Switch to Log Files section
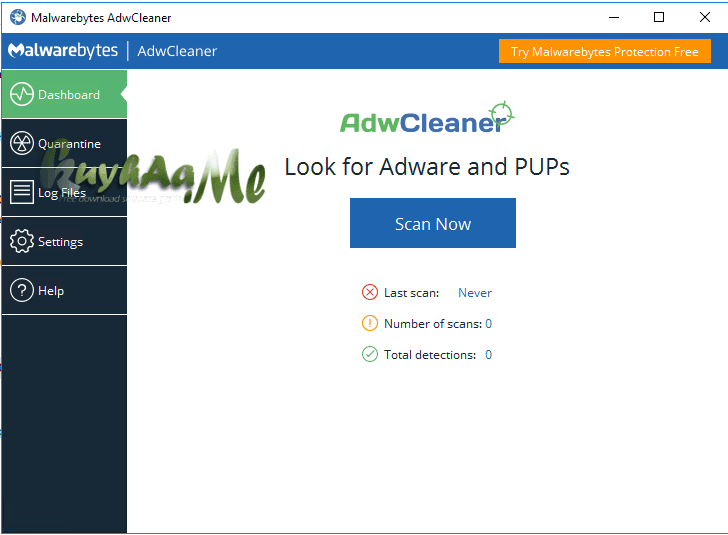 65,192
